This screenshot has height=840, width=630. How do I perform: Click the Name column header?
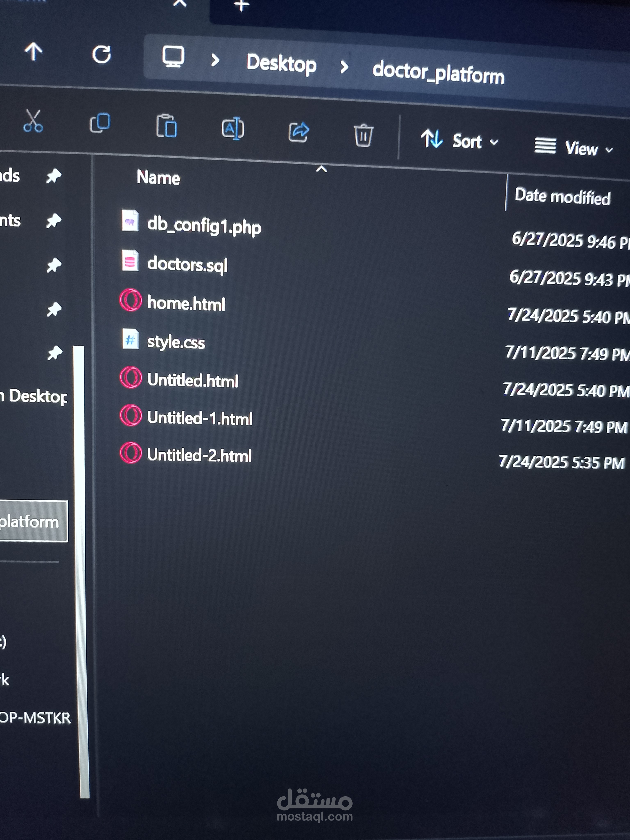pyautogui.click(x=158, y=177)
